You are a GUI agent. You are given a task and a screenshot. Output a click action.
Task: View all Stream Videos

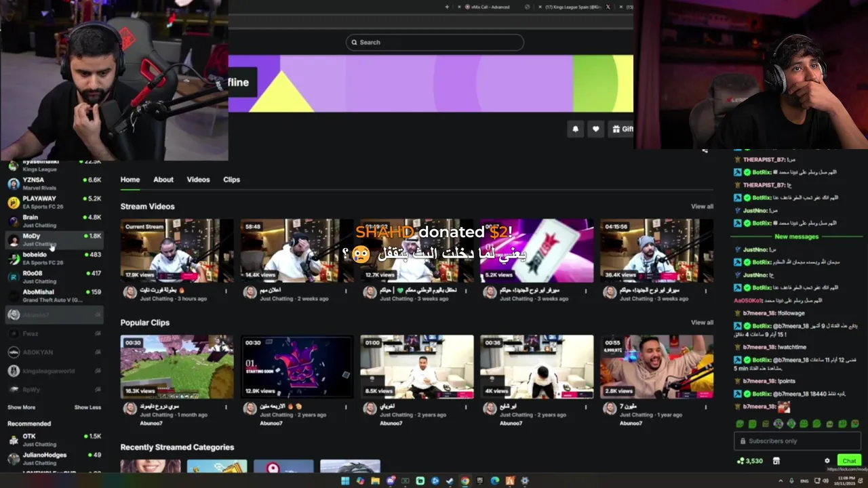coord(702,207)
